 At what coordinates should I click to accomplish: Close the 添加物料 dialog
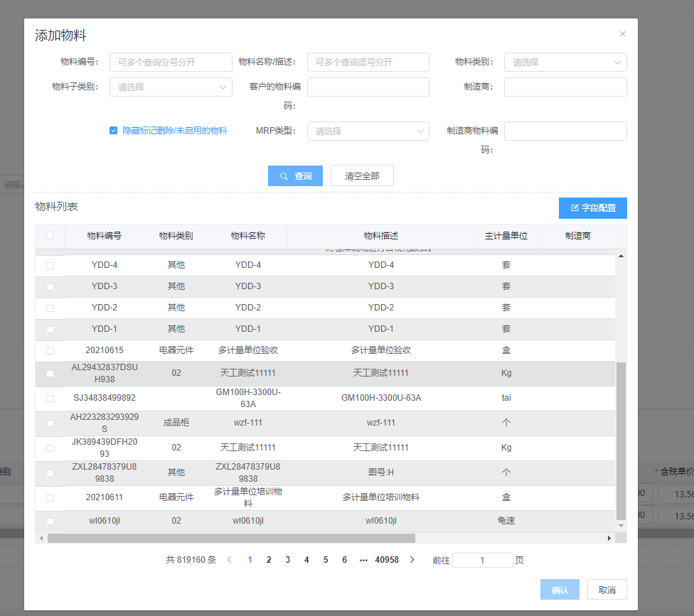623,34
